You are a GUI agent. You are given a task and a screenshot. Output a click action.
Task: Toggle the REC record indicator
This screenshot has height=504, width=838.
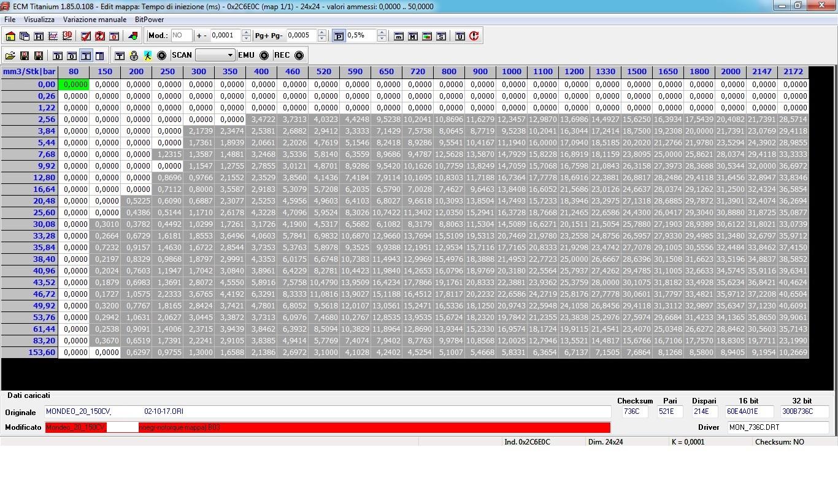click(299, 55)
